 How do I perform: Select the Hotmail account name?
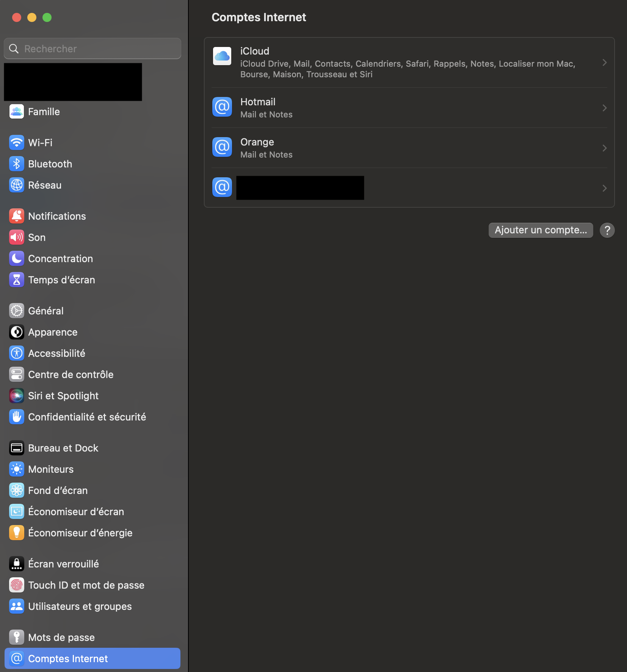(x=258, y=102)
